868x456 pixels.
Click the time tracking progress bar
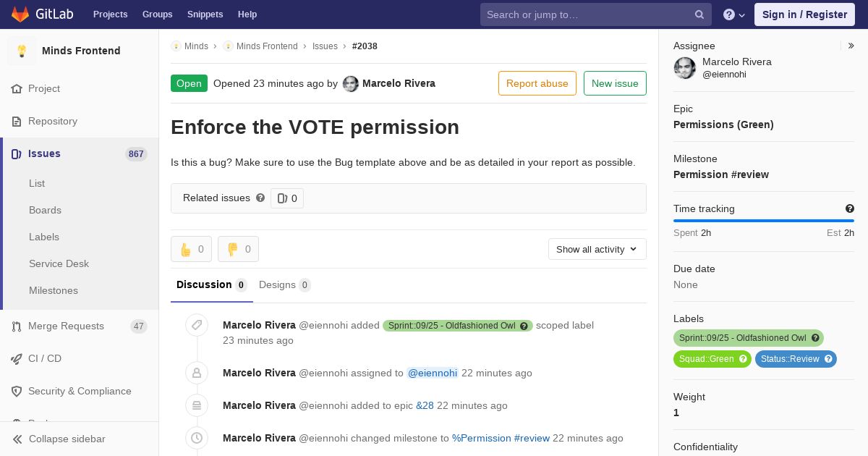pyautogui.click(x=764, y=221)
